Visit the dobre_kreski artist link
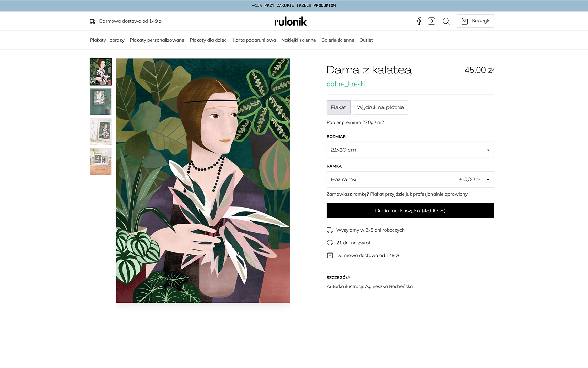Image resolution: width=588 pixels, height=368 pixels. coord(346,84)
